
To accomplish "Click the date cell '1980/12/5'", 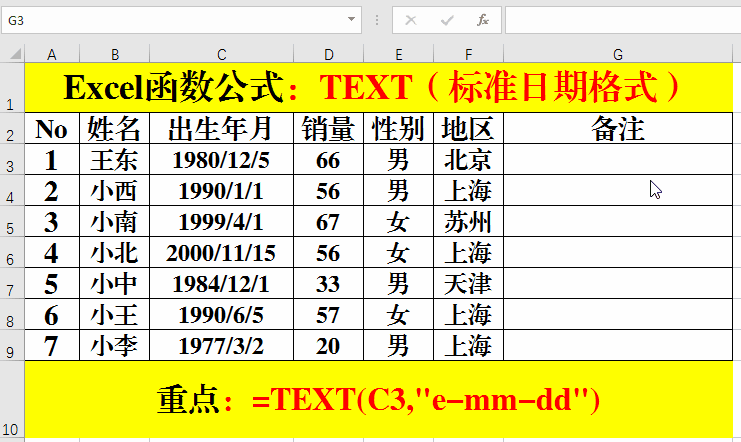I will pos(221,159).
